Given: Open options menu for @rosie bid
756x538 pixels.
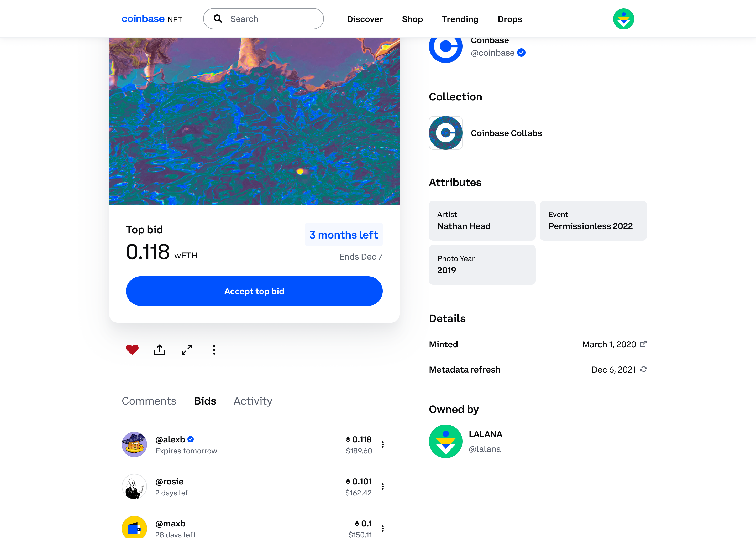Looking at the screenshot, I should pos(383,486).
